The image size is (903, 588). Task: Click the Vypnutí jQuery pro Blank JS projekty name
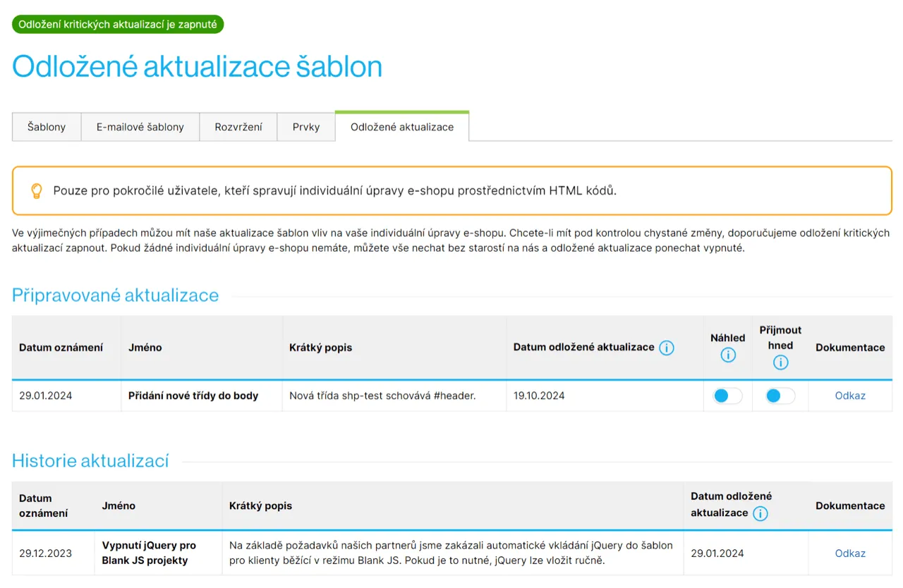coord(149,553)
